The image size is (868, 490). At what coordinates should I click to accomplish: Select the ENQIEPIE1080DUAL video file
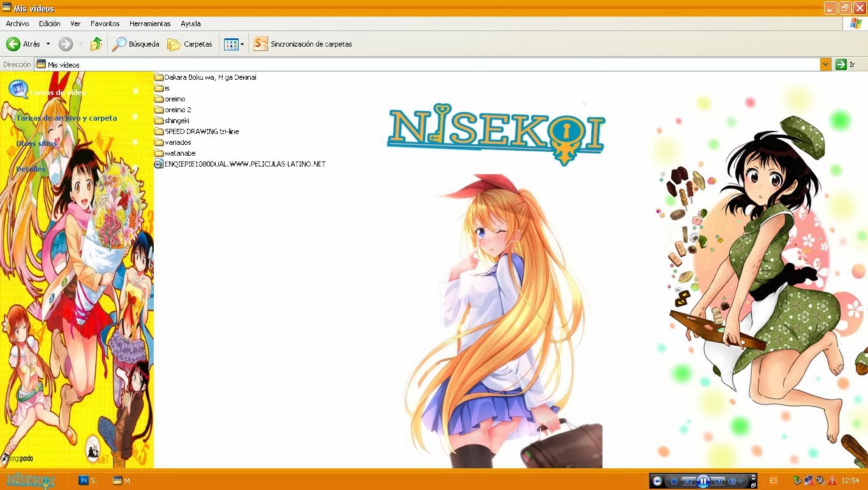tap(240, 164)
